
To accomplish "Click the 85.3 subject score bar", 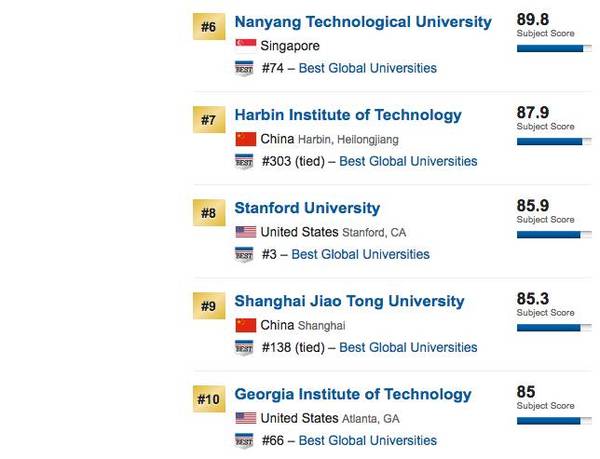I will pos(554,328).
